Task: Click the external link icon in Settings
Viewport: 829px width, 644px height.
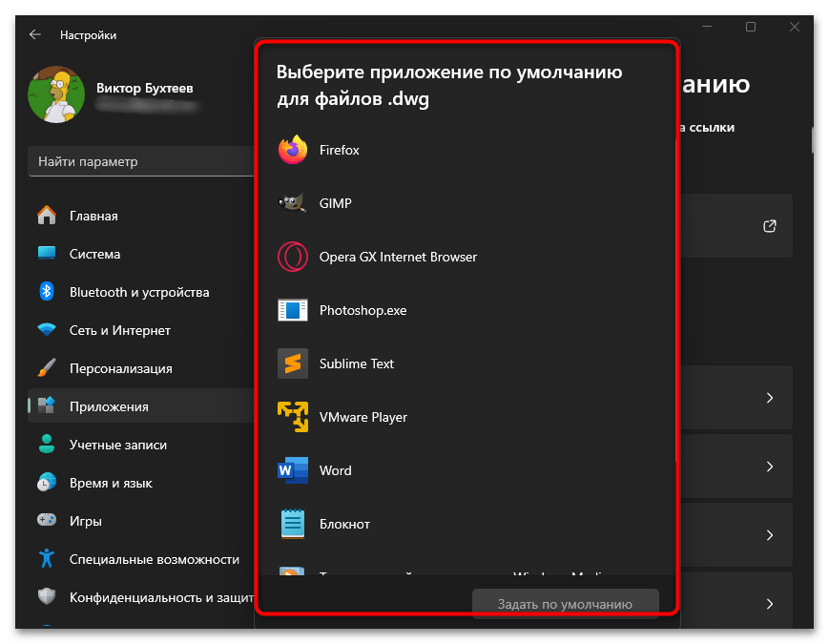Action: (770, 226)
